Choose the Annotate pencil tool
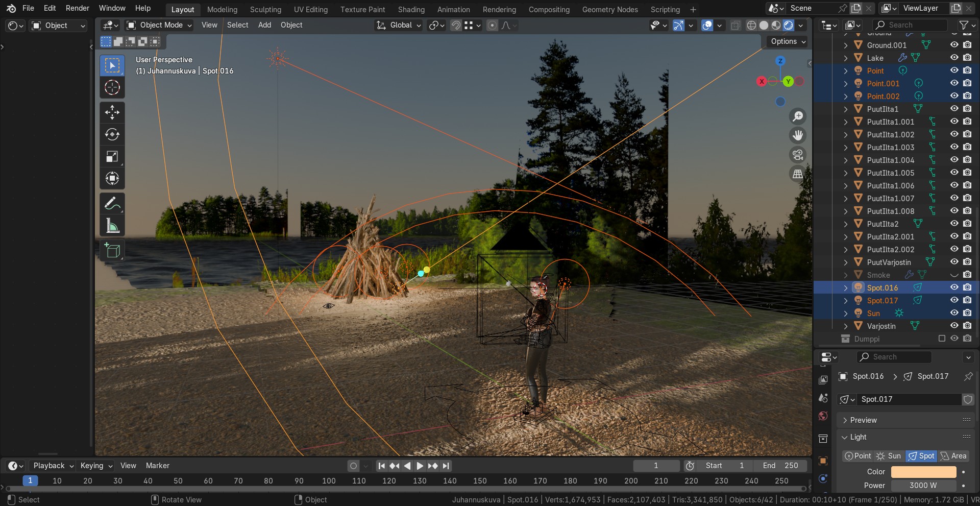The height and width of the screenshot is (506, 980). point(112,204)
